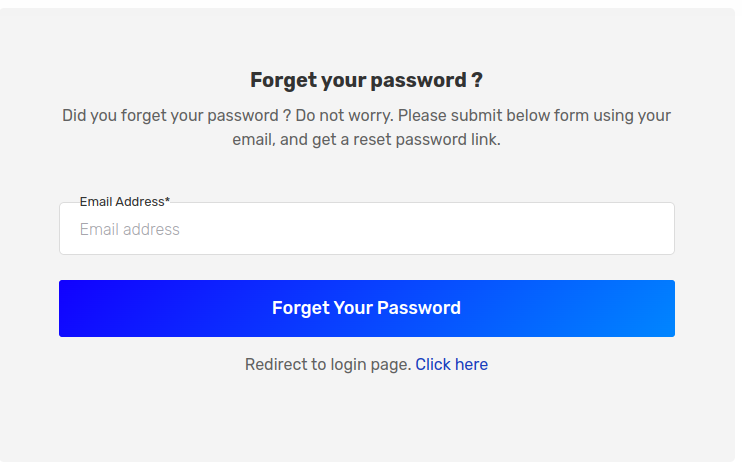Click 'Do not worry' sentence in description
Image resolution: width=742 pixels, height=472 pixels.
click(x=344, y=116)
